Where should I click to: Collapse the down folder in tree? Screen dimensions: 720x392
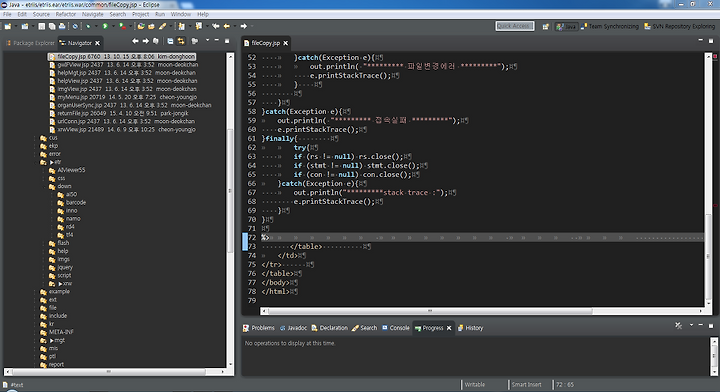[x=45, y=186]
